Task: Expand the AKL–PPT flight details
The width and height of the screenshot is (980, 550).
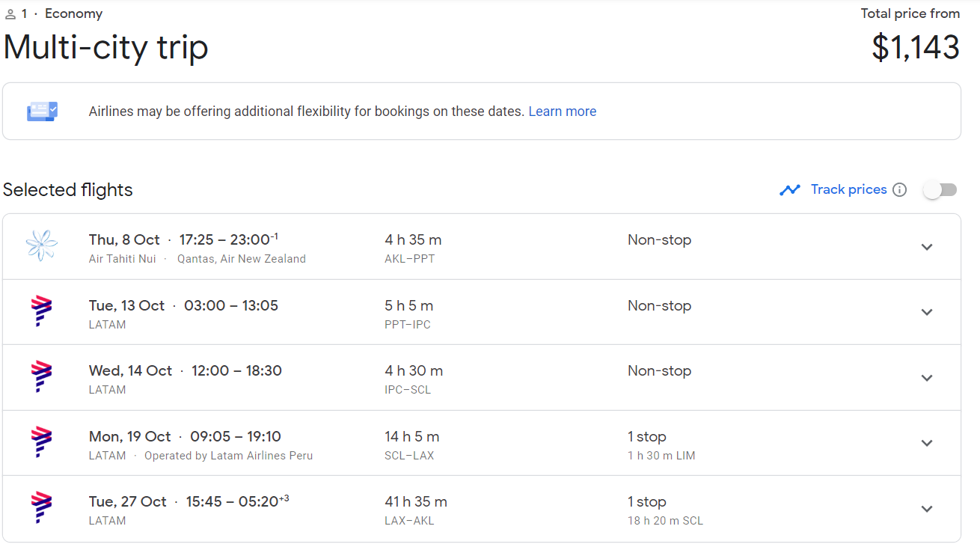Action: click(927, 247)
